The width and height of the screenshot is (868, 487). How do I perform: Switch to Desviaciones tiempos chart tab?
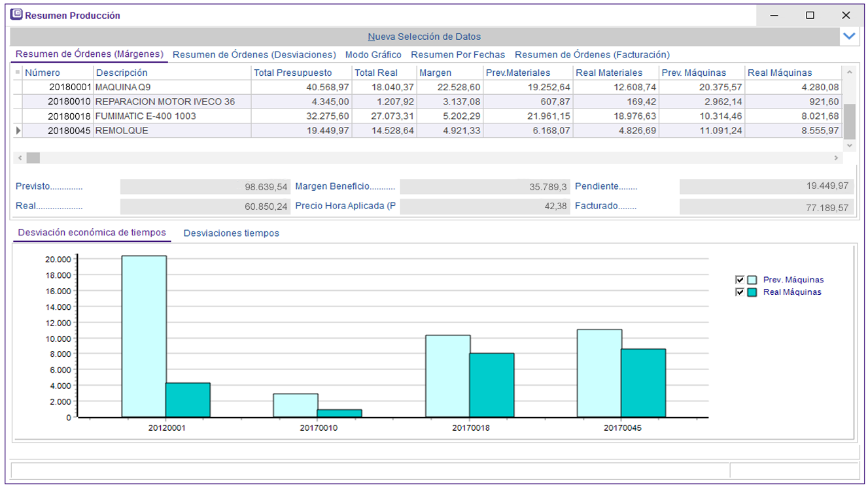click(x=231, y=233)
